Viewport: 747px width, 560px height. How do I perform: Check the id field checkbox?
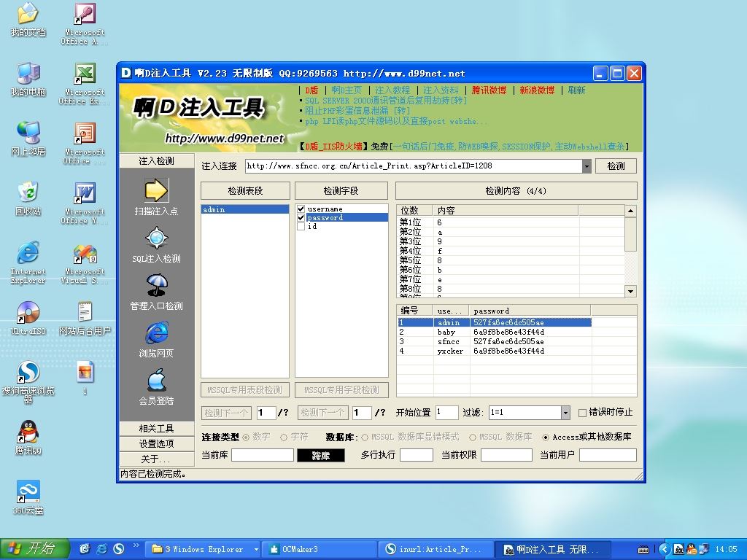pyautogui.click(x=301, y=226)
